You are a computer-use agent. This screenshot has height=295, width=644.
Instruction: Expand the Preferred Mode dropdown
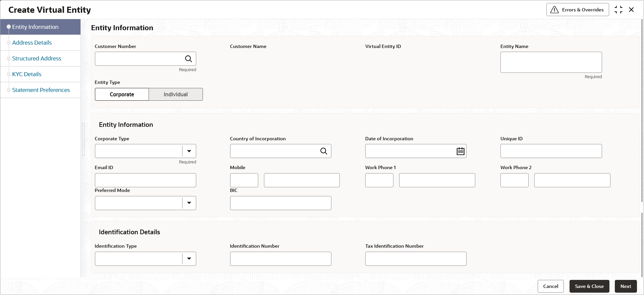[x=189, y=203]
